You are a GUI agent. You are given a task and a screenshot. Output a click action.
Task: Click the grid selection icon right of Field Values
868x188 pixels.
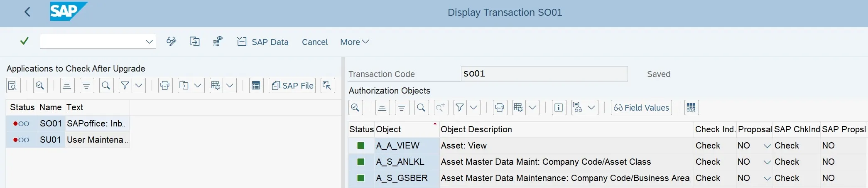(691, 108)
